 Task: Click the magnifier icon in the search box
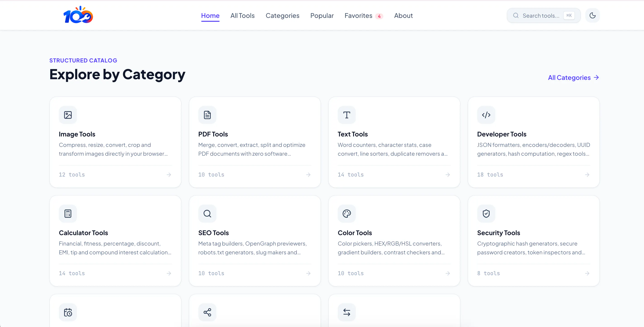[x=515, y=15]
